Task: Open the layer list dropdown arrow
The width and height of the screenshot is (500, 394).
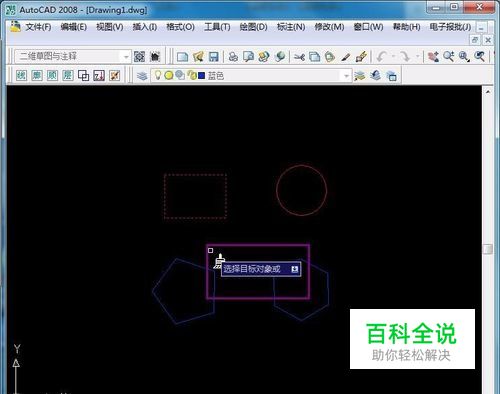Action: (x=346, y=76)
